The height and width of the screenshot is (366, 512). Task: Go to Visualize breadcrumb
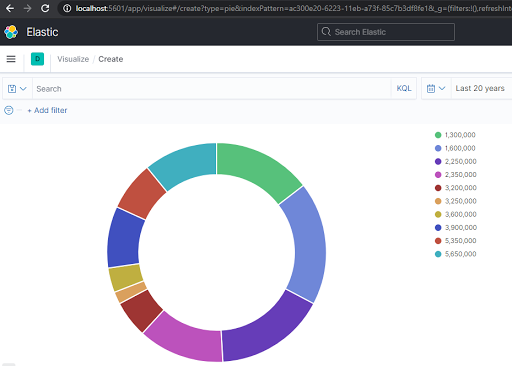click(73, 59)
